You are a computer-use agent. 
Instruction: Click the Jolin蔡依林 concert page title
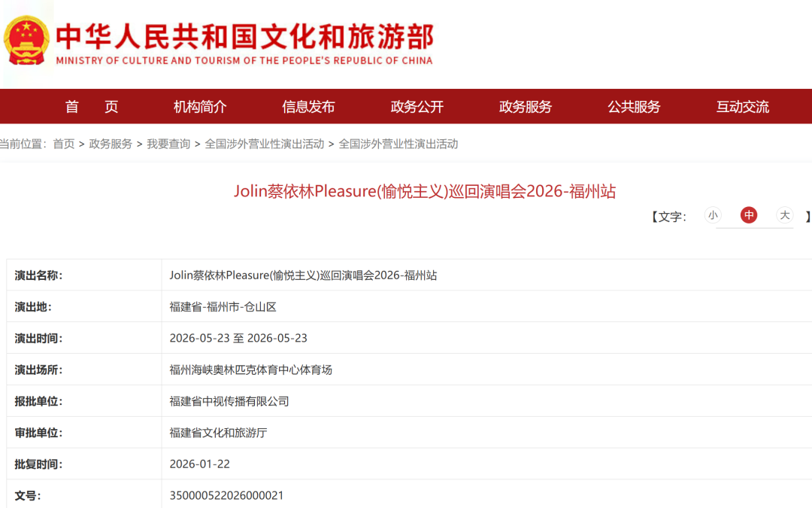point(425,191)
